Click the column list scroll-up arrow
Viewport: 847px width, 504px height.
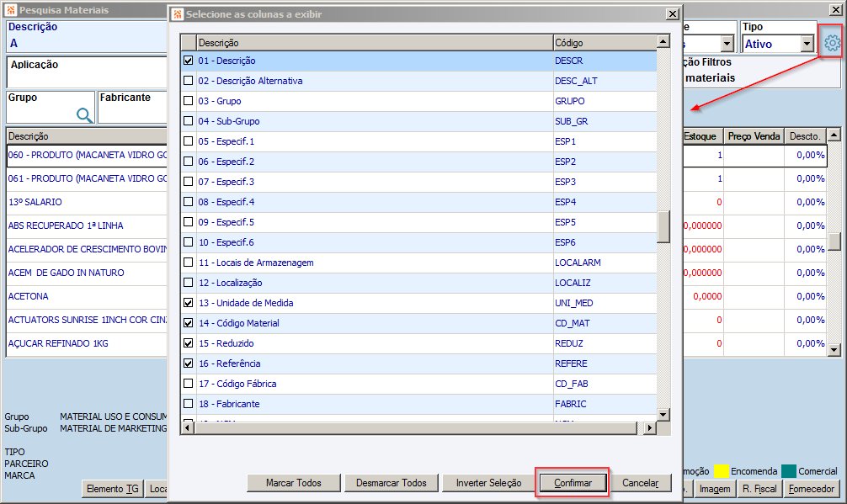point(663,41)
